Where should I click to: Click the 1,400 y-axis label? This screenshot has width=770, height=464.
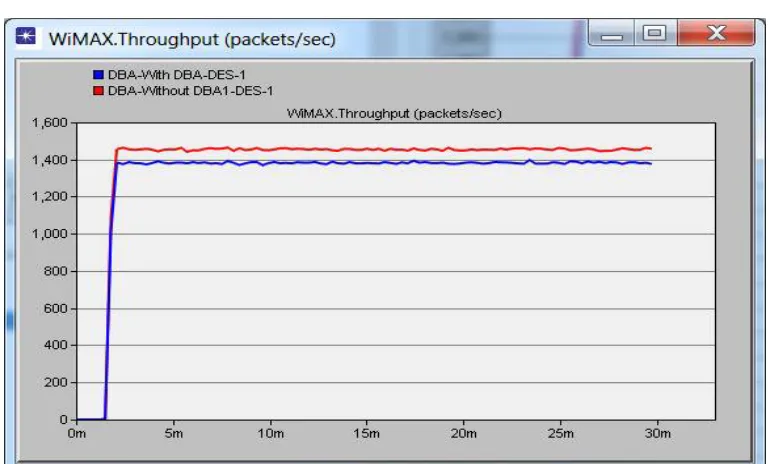[50, 160]
